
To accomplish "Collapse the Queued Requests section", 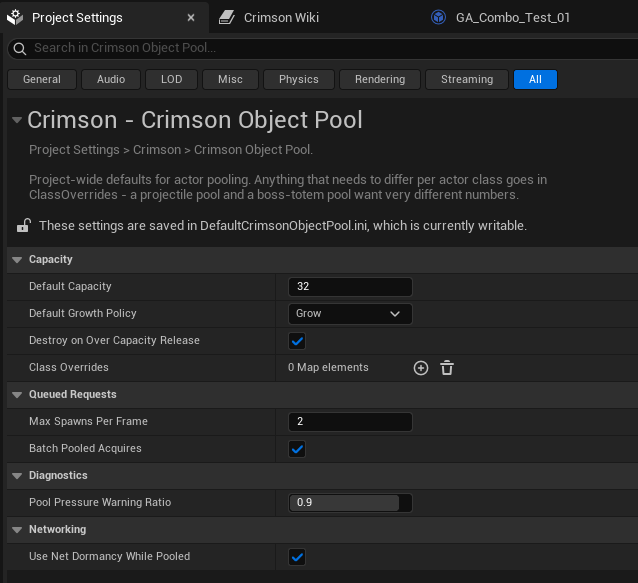I will (x=17, y=395).
